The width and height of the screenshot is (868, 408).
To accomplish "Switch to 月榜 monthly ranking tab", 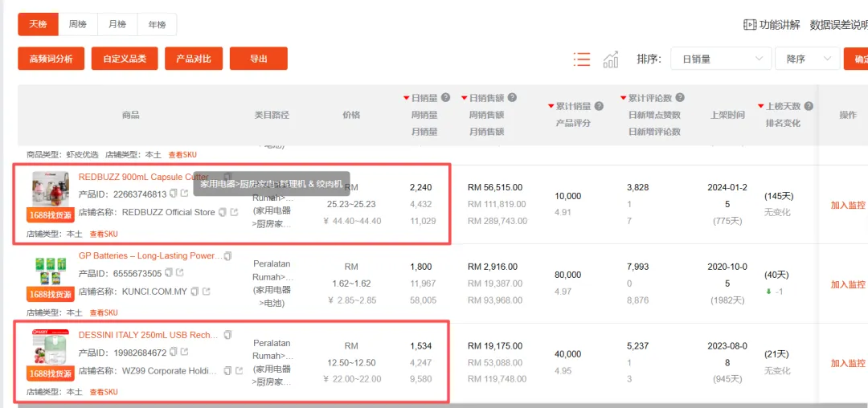I will 117,24.
